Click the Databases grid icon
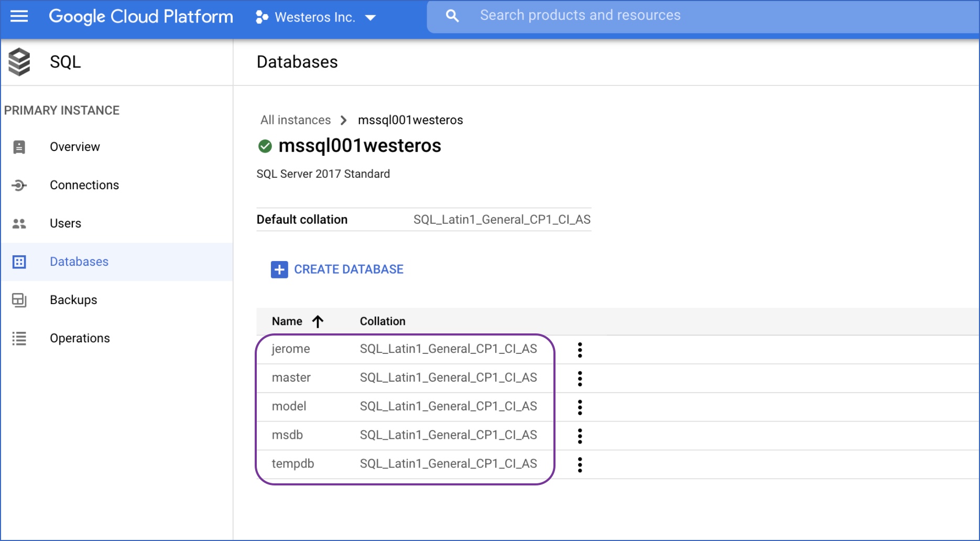This screenshot has width=980, height=541. pos(19,262)
